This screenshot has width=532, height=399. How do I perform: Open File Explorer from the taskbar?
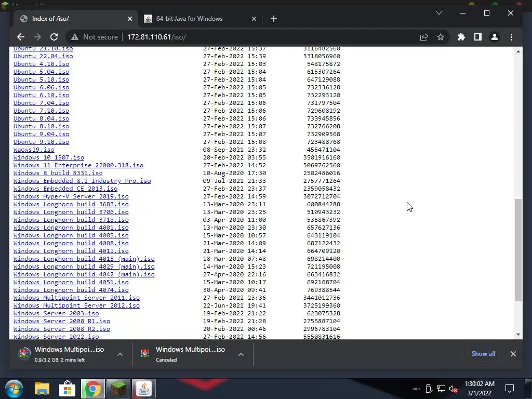pos(42,389)
